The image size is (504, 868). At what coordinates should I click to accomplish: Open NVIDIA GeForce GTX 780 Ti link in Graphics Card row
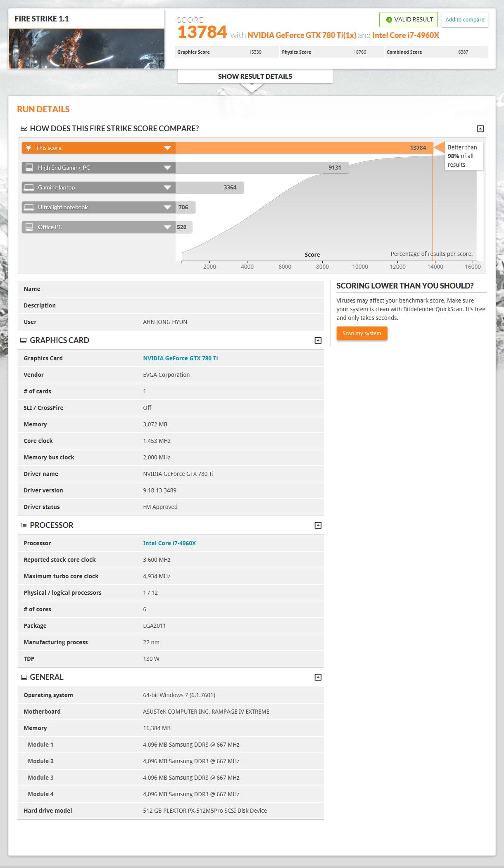[181, 358]
